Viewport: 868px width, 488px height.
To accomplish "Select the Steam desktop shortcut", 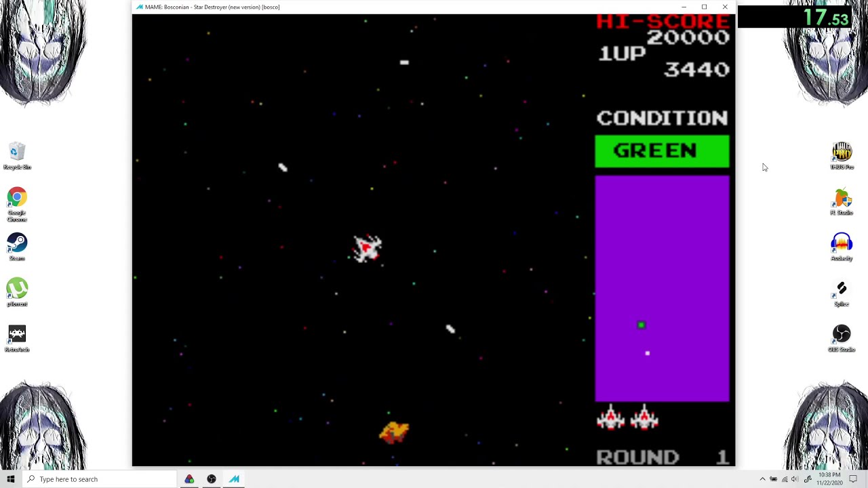I will click(x=17, y=247).
